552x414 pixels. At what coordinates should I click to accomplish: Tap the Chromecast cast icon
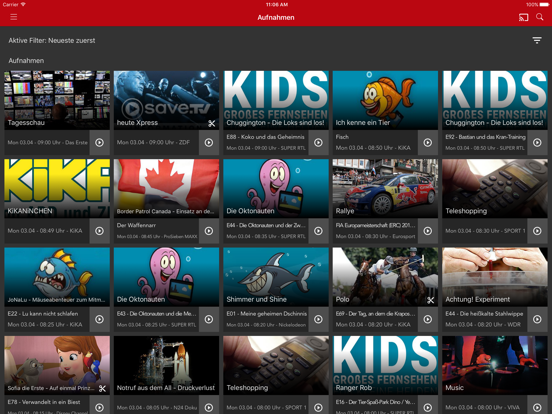pos(523,17)
